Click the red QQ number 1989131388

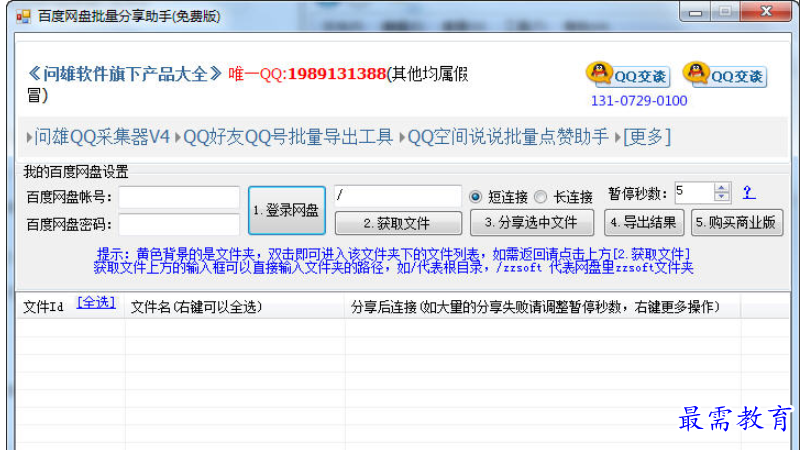(337, 74)
